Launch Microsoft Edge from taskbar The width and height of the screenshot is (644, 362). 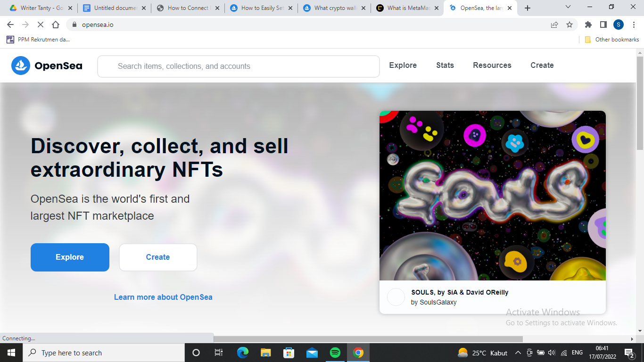click(243, 353)
